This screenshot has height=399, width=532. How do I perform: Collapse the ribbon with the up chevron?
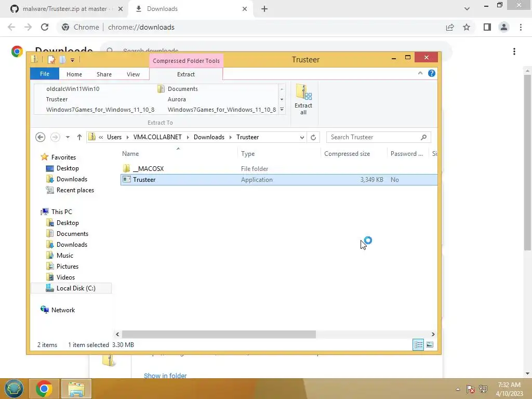(x=420, y=73)
